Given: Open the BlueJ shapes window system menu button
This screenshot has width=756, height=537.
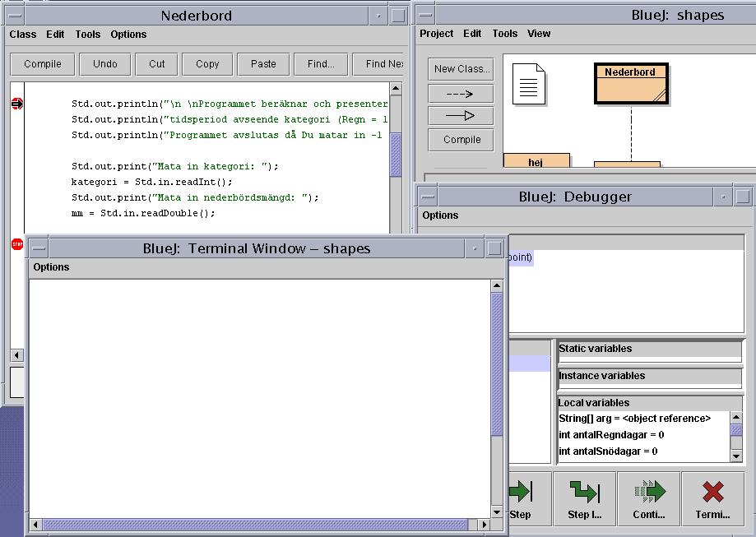Looking at the screenshot, I should click(x=425, y=16).
